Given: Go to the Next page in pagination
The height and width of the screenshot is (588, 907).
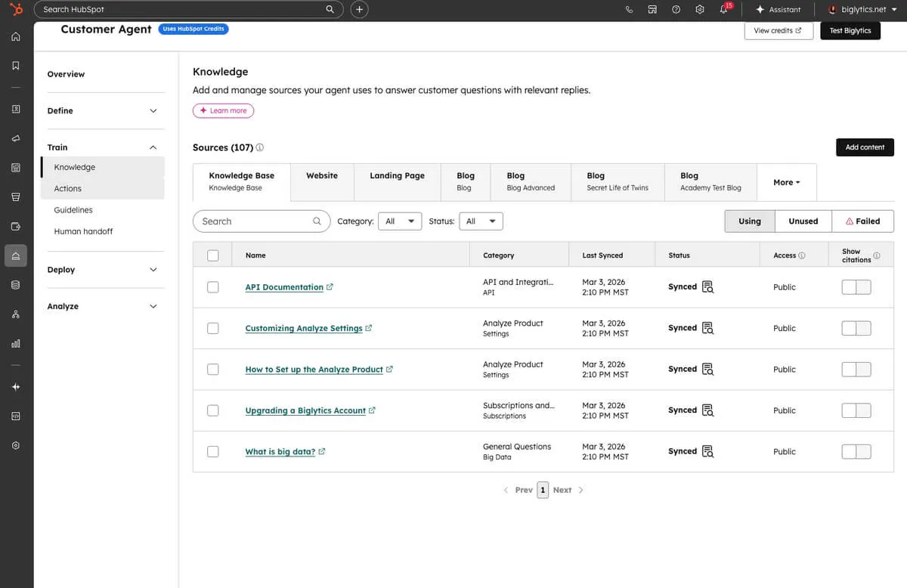Looking at the screenshot, I should click(568, 490).
